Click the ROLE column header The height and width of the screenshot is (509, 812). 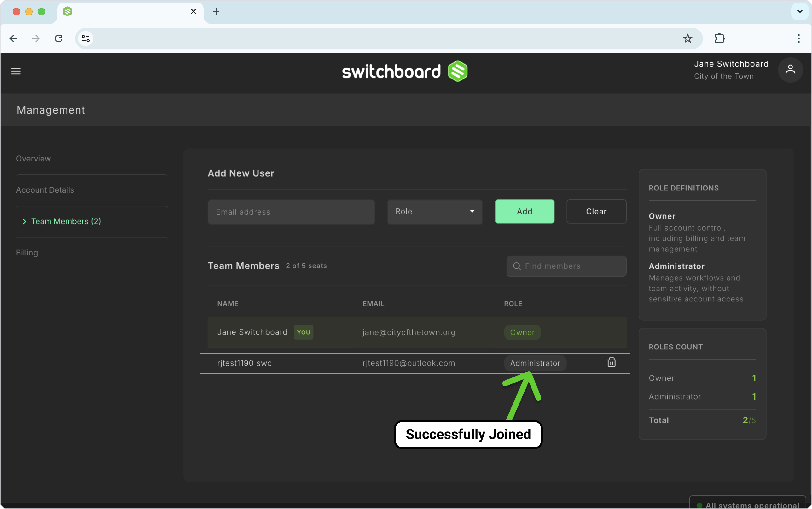513,304
